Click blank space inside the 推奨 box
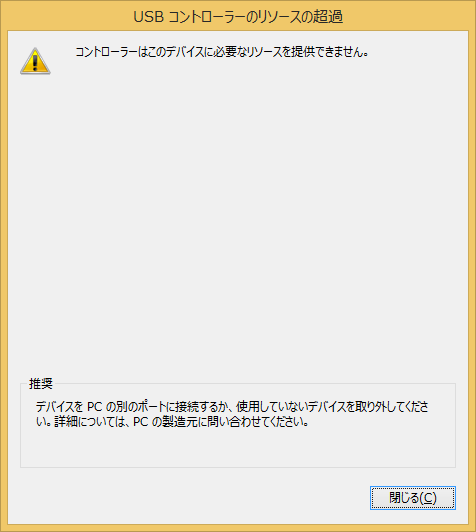476x532 pixels. (238, 449)
